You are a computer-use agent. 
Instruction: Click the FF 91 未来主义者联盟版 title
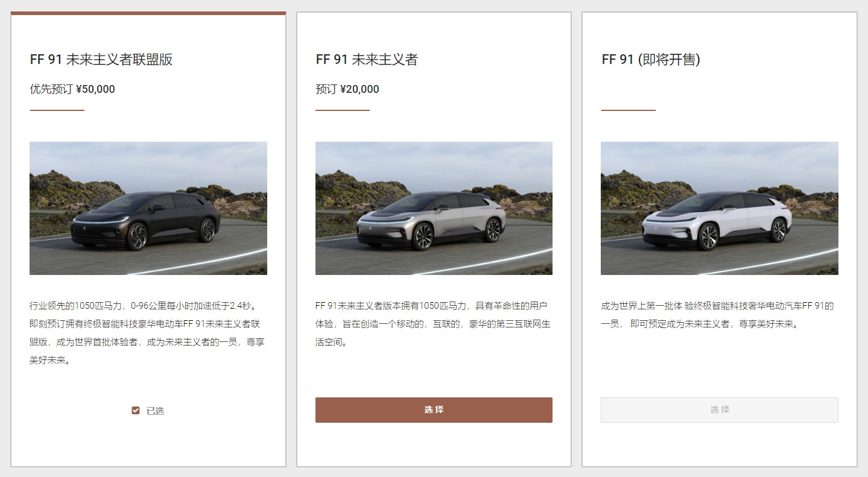coord(101,59)
